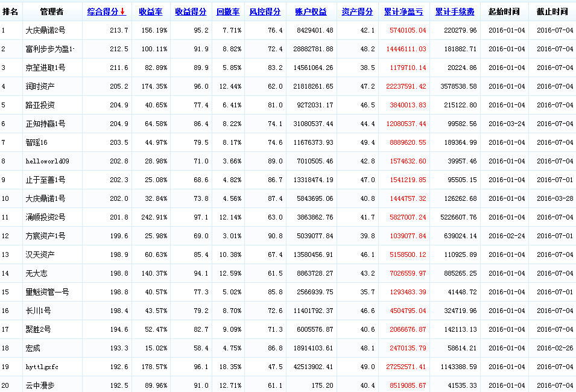Viewport: 576px width, 392px height.
Task: Select manager 里魁资管一号
Action: pyautogui.click(x=47, y=292)
